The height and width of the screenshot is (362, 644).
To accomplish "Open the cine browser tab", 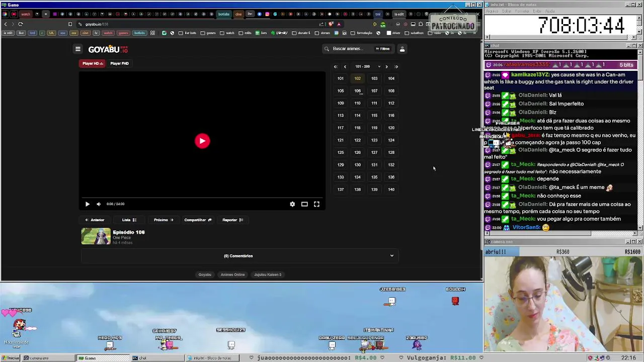I will point(238,14).
